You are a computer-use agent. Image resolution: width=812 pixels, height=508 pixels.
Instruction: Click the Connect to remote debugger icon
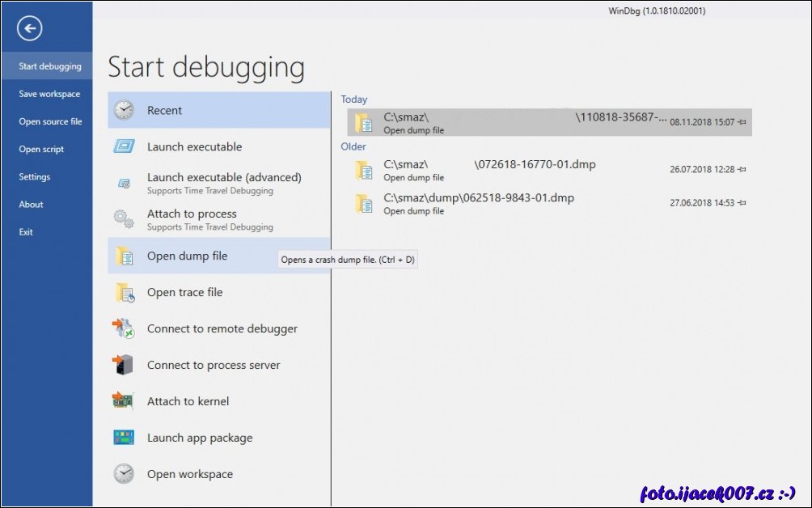(124, 328)
